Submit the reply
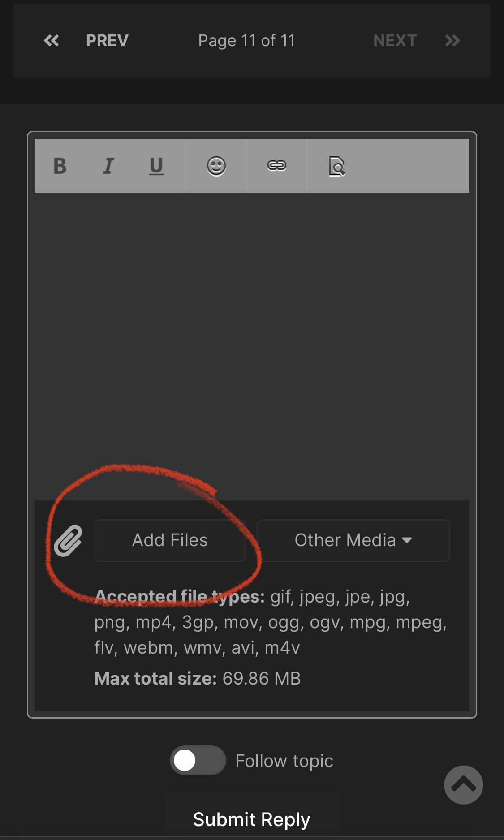Viewport: 504px width, 840px height. (x=252, y=819)
